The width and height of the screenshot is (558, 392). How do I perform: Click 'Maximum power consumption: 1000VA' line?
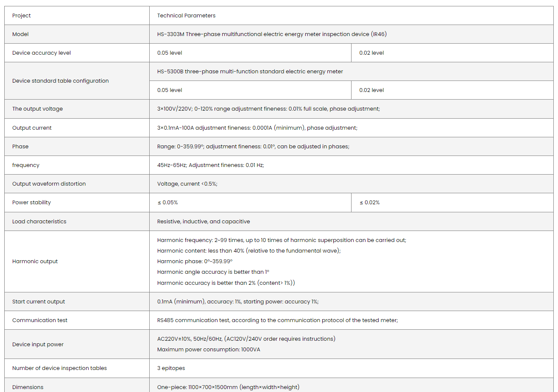click(x=209, y=350)
